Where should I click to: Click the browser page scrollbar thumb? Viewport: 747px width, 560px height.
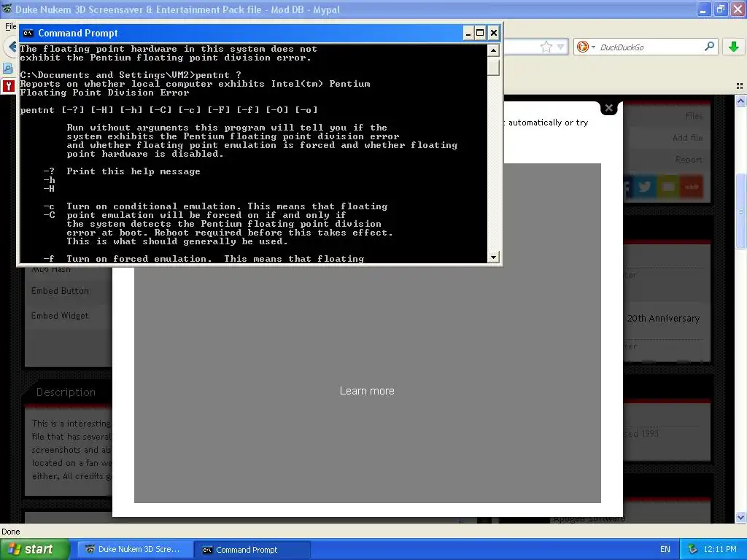click(x=740, y=211)
